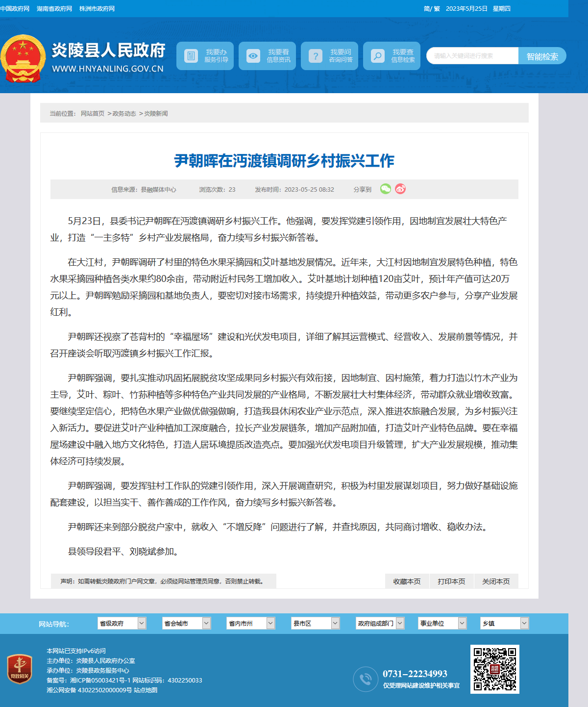Click the 打印本页 button
The image size is (588, 707).
tap(451, 581)
